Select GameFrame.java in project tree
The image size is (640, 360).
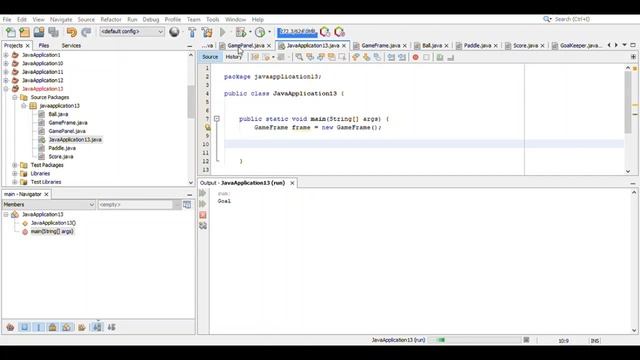[68, 122]
